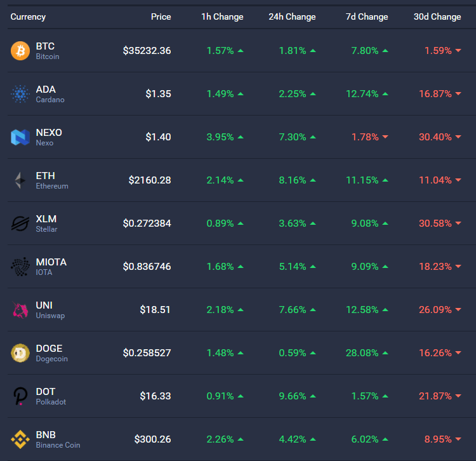Viewport: 476px width, 461px height.
Task: Open the ETH ticker link
Action: tap(46, 175)
